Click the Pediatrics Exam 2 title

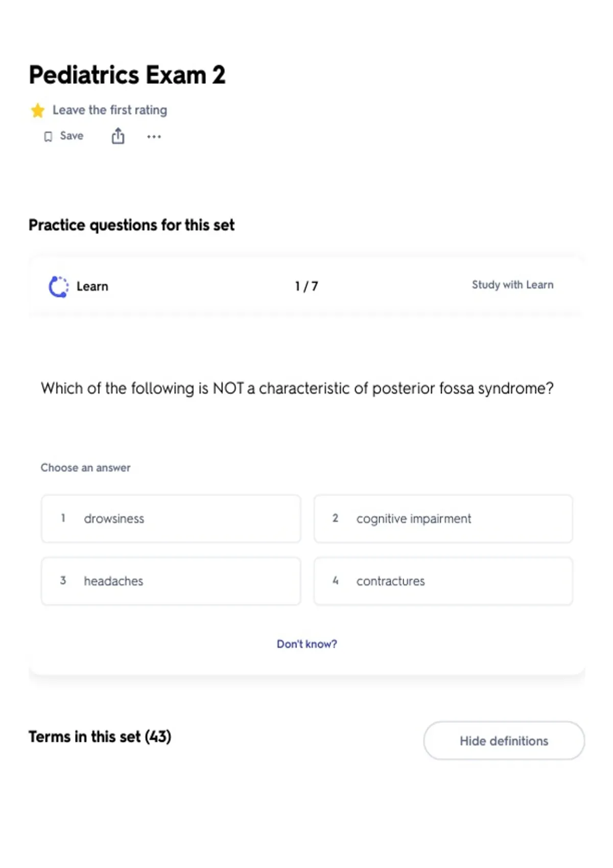[127, 75]
